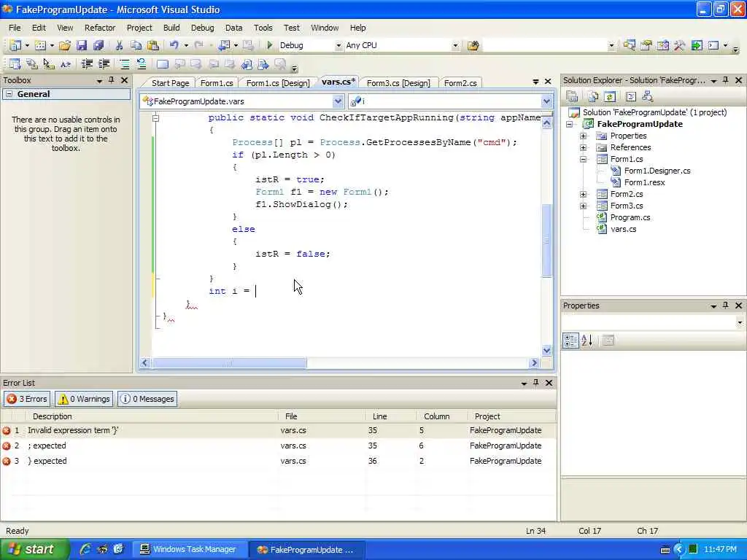Open the FakeProgramUpdate.vars class dropdown
This screenshot has height=560, width=747.
[338, 101]
